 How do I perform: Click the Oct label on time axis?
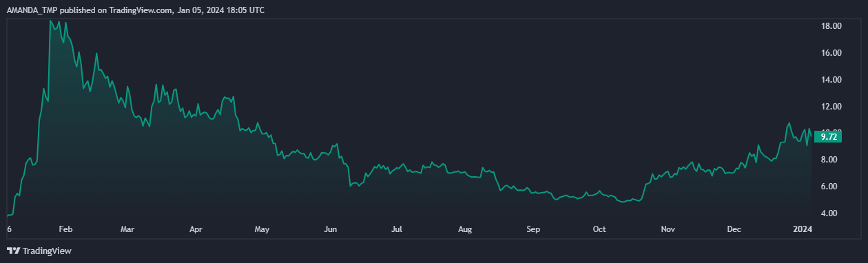599,229
